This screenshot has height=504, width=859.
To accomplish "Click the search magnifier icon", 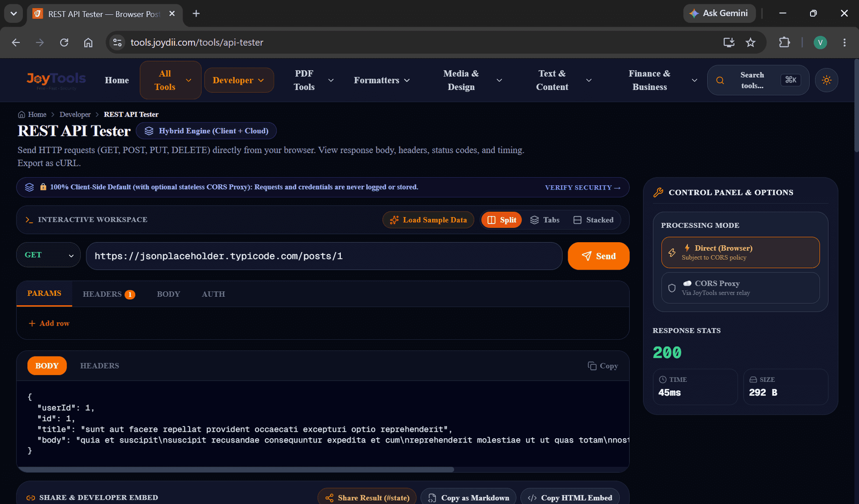I will coord(720,80).
